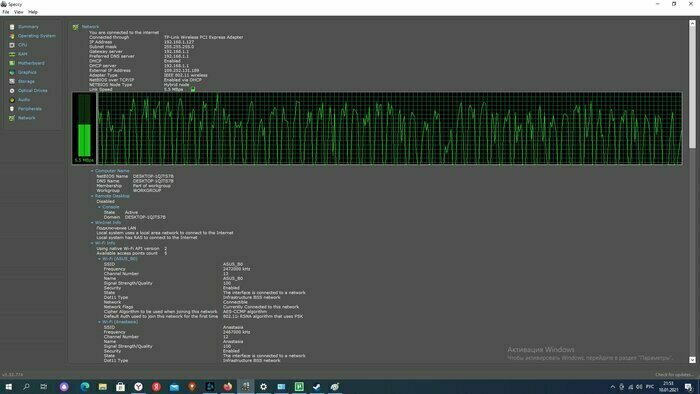Go to the Motherboard section

(31, 63)
